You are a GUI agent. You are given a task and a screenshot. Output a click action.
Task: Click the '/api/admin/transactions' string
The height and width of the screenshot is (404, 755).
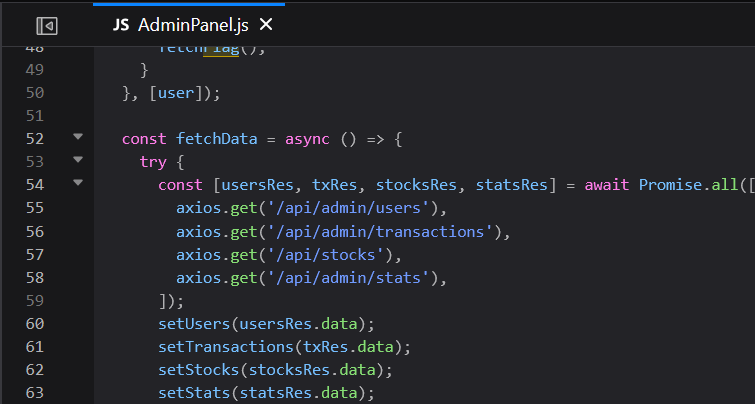tap(380, 232)
